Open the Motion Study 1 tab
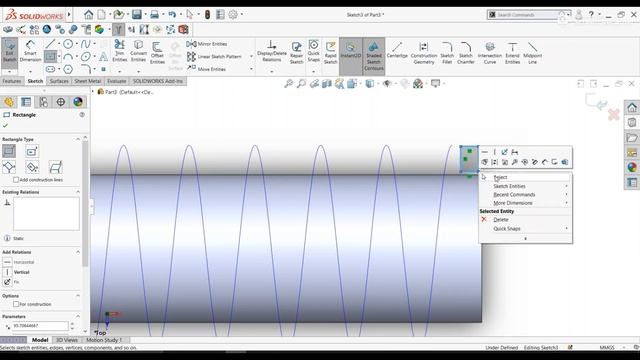Viewport: 640px width, 360px height. click(x=104, y=340)
